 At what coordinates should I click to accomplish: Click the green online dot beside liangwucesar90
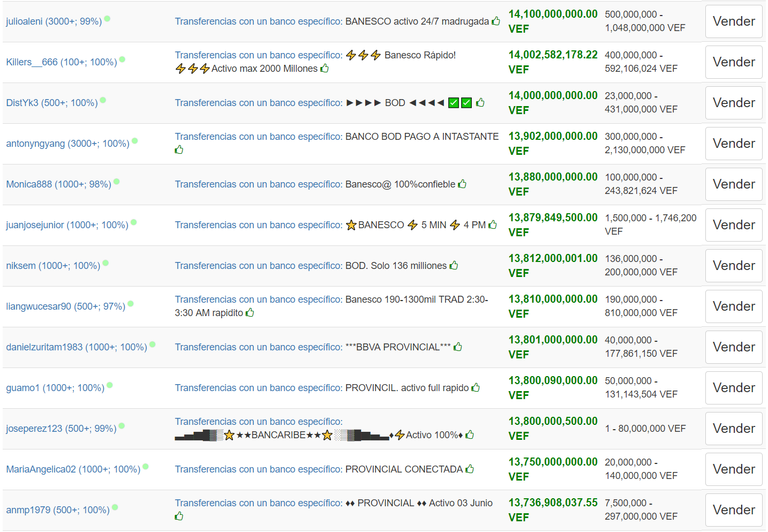point(131,304)
